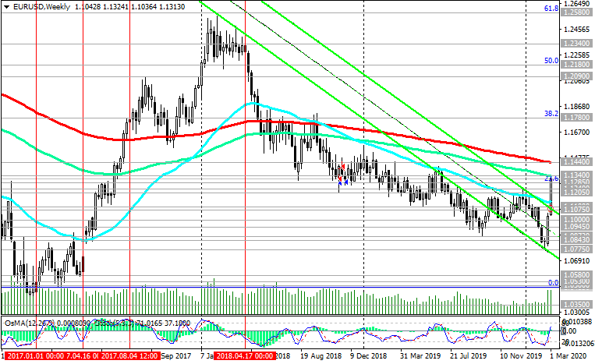Viewport: 595px width, 364px height.
Task: Click the 2017.08.04 12:00 red date marker
Action: coord(129,356)
